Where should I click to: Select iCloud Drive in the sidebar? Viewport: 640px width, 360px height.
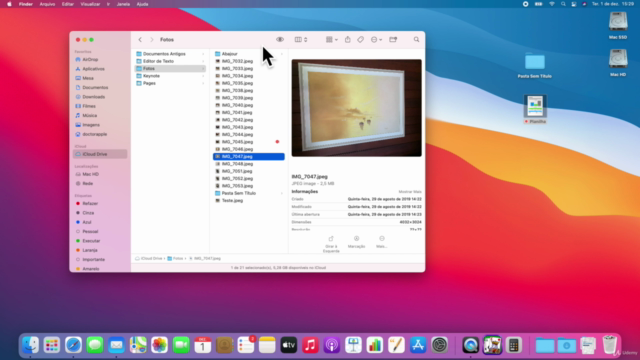100,154
